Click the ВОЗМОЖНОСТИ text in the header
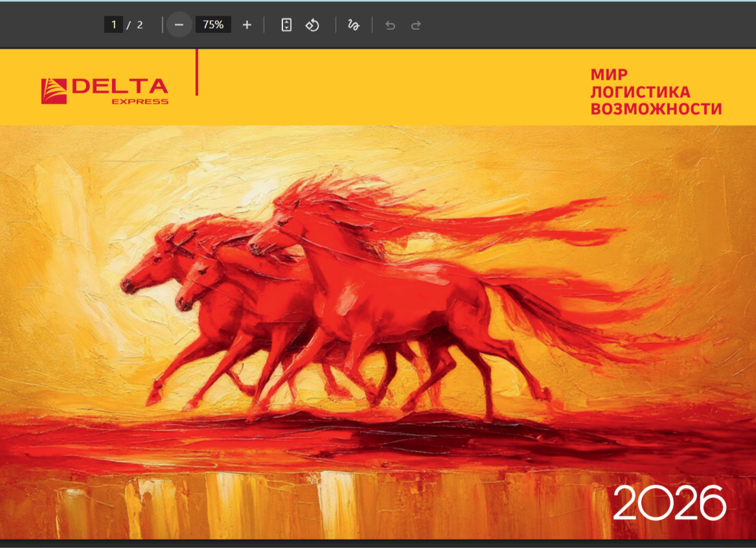The width and height of the screenshot is (756, 548). click(x=656, y=109)
